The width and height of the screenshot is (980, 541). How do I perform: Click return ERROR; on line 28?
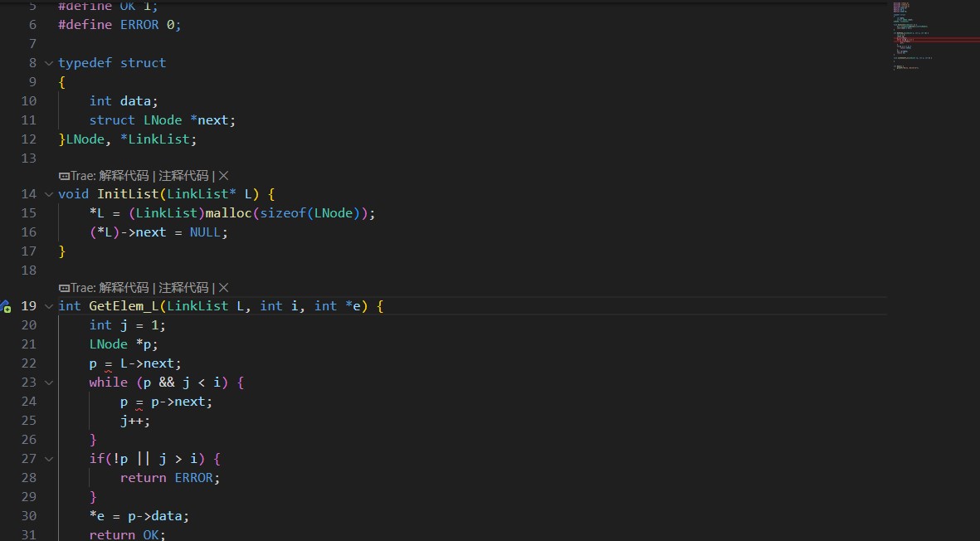(170, 478)
